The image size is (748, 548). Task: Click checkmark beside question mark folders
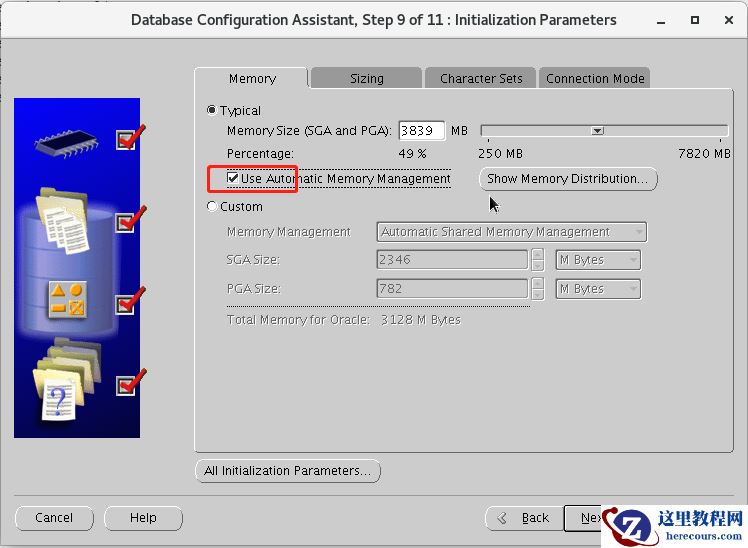(130, 383)
